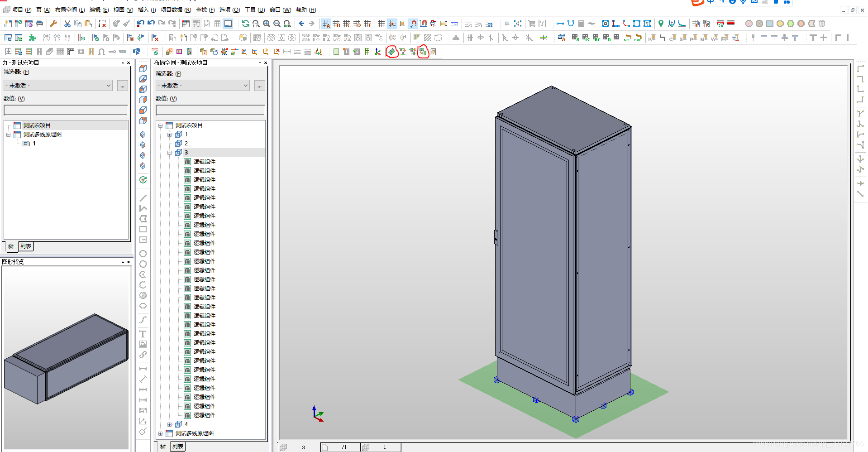Viewport: 868px width, 452px height.
Task: Expand layout space node 1
Action: click(169, 135)
